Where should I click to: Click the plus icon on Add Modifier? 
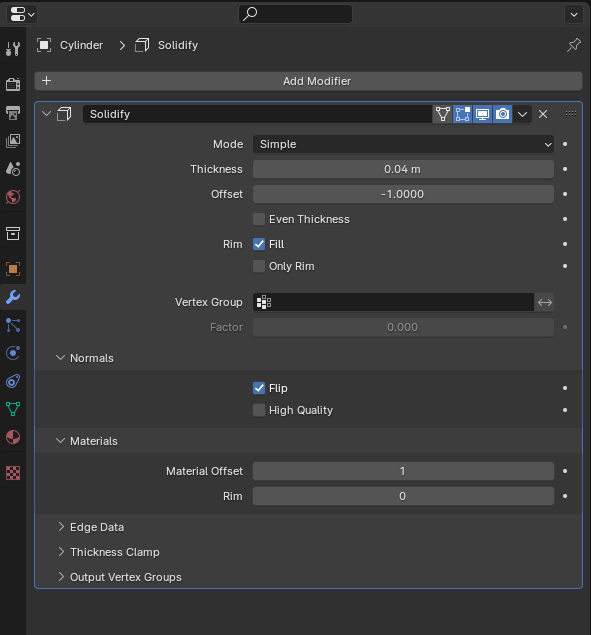pyautogui.click(x=47, y=81)
